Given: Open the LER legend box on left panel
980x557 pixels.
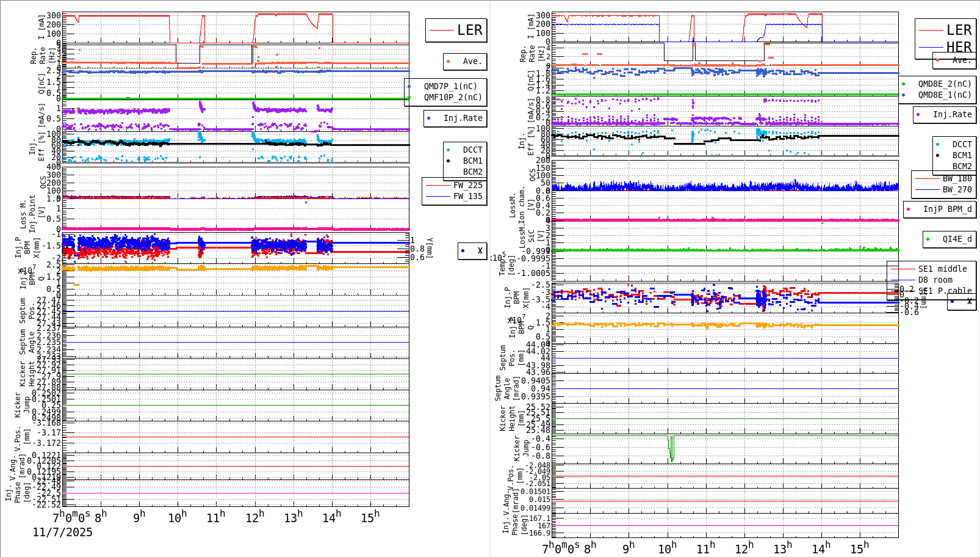Looking at the screenshot, I should 455,29.
